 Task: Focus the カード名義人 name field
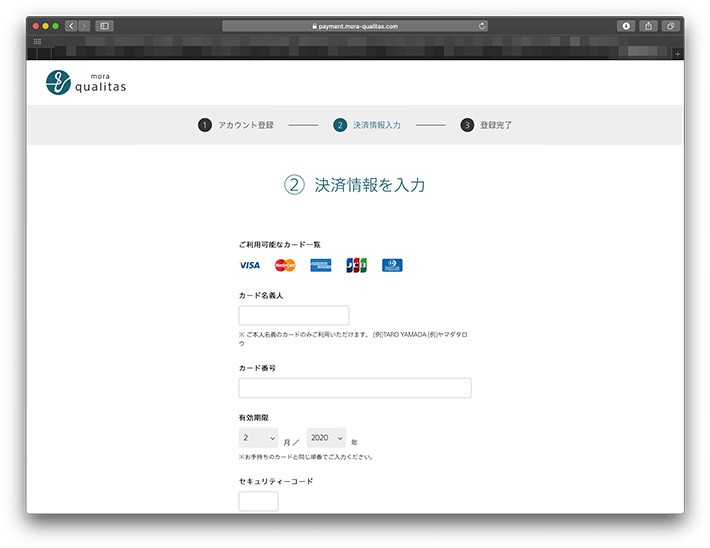[294, 315]
